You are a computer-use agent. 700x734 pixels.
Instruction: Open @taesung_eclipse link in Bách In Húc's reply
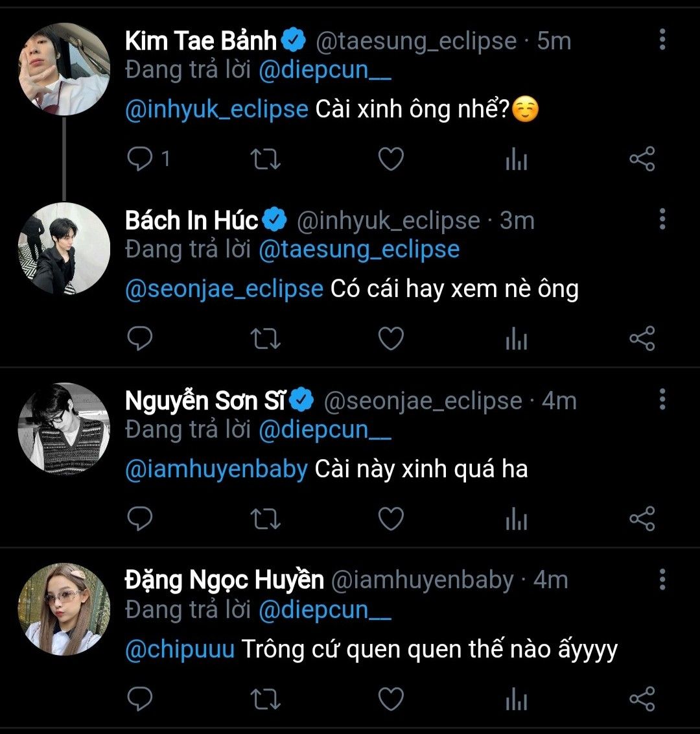point(359,250)
